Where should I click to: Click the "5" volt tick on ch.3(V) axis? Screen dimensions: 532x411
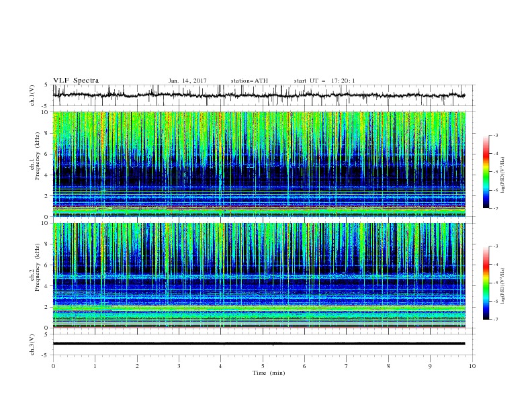[47, 334]
